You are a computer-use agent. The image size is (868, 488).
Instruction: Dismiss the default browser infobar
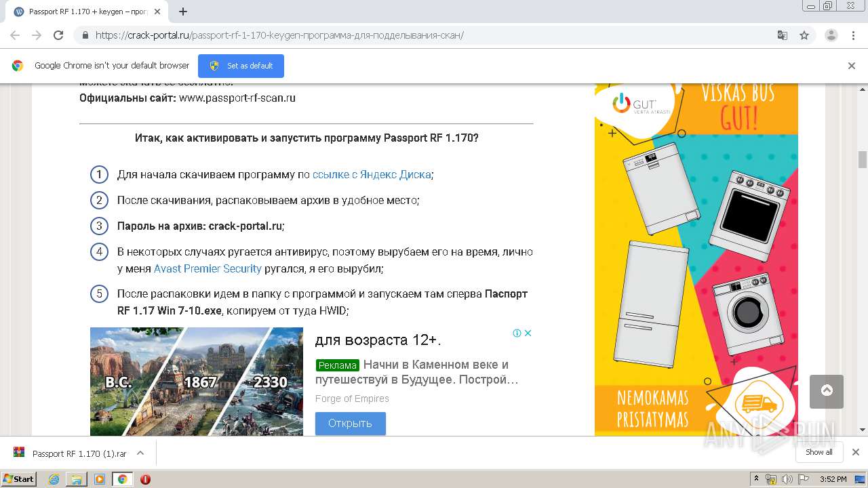click(852, 66)
